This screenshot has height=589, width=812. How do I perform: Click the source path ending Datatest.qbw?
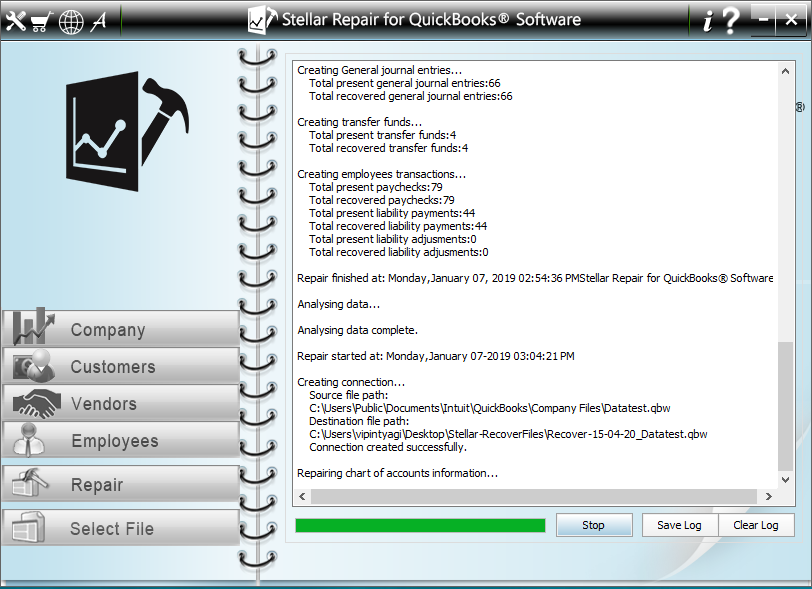click(490, 408)
